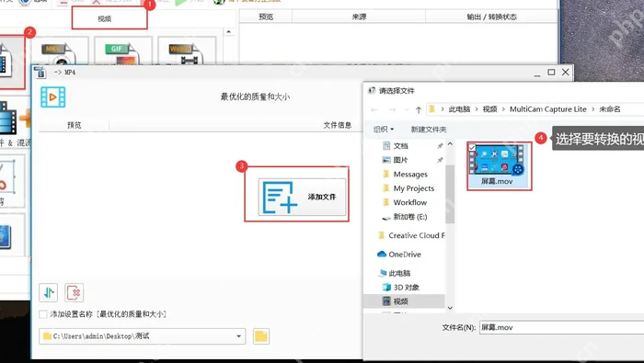Click the folder tree scroll-up arrow
The height and width of the screenshot is (363, 644).
click(x=450, y=144)
